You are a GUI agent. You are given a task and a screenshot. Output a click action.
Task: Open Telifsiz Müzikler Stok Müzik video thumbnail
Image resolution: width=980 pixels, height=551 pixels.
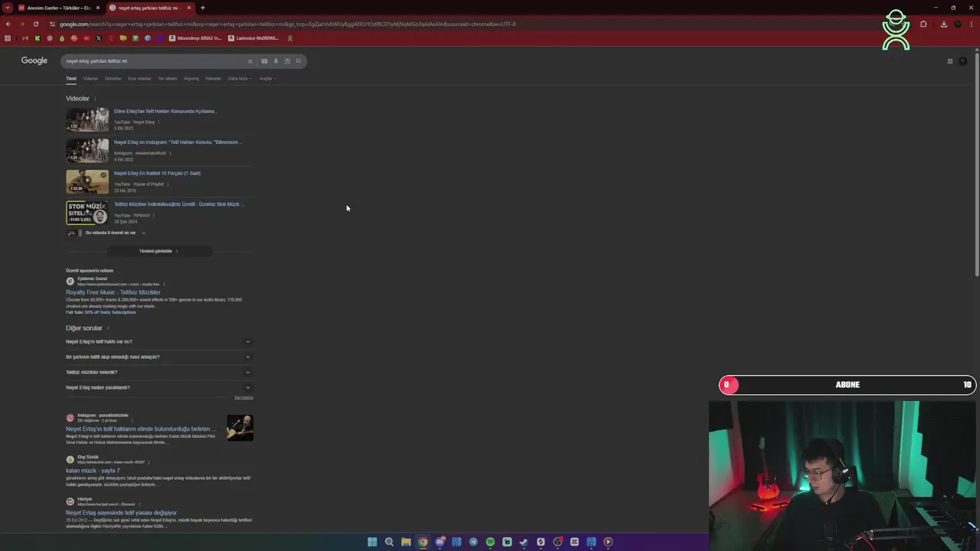pyautogui.click(x=87, y=213)
